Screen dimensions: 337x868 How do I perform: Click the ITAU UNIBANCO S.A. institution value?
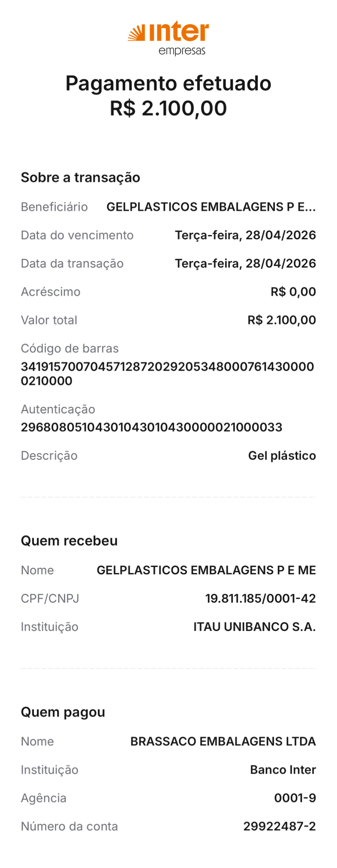(254, 627)
